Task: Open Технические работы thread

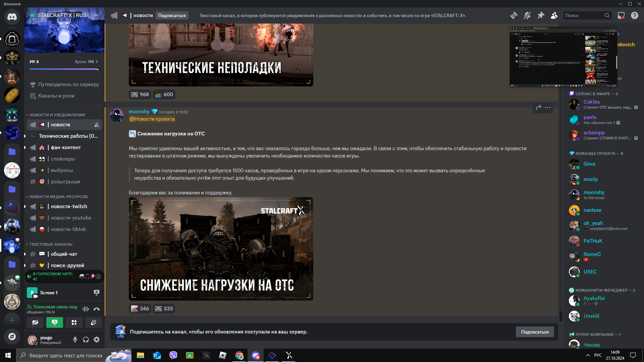Action: point(68,136)
